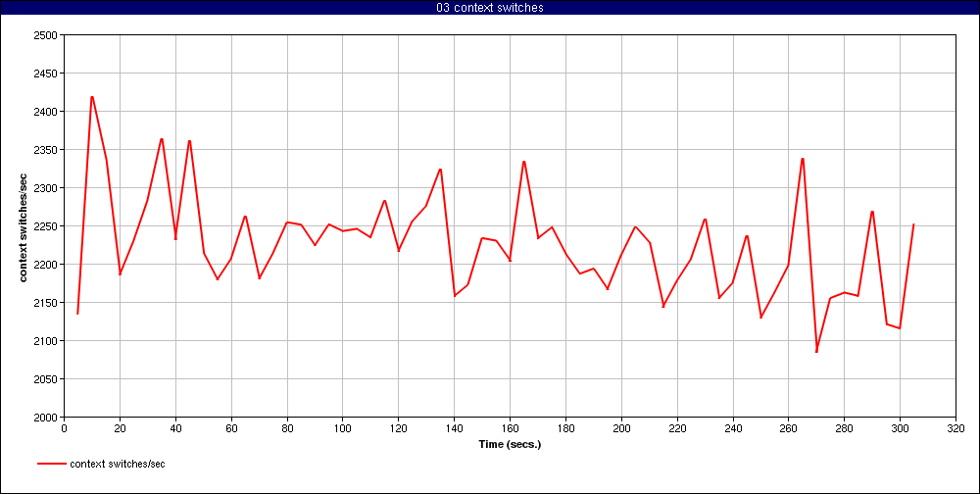The height and width of the screenshot is (494, 980).
Task: Click the dip at 250 seconds
Action: click(x=760, y=317)
